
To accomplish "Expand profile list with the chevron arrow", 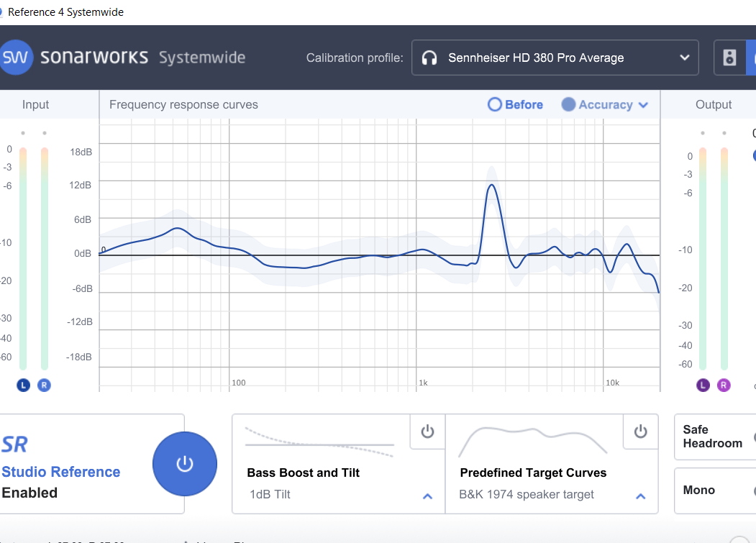I will click(x=684, y=58).
